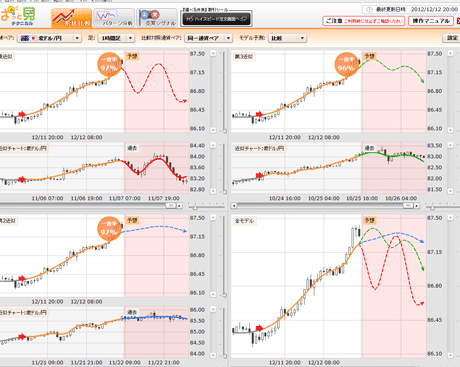Click the 84.40 price axis value
The width and height of the screenshot is (460, 367).
(197, 146)
